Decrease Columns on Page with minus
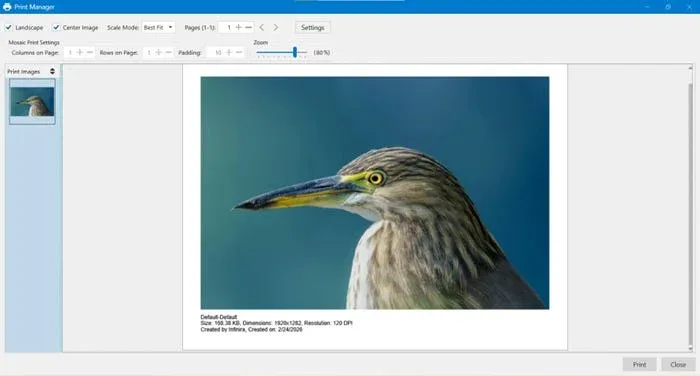700x376 pixels. point(90,53)
